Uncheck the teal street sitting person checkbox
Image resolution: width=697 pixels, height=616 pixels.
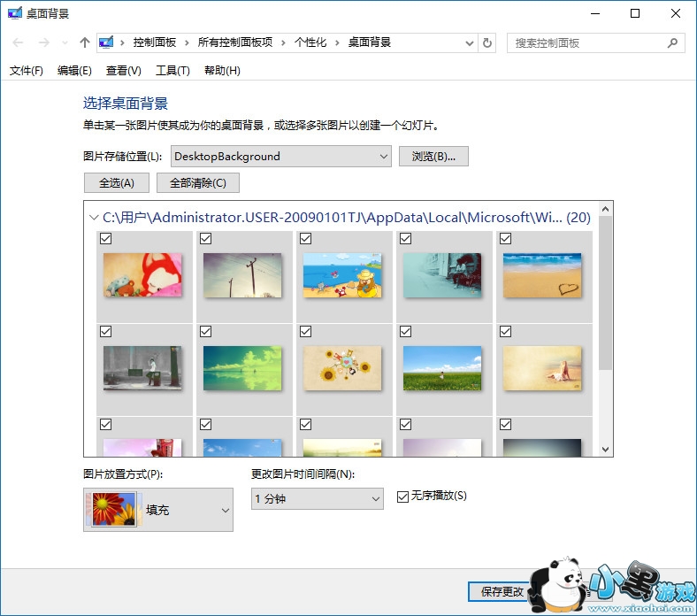[x=406, y=239]
